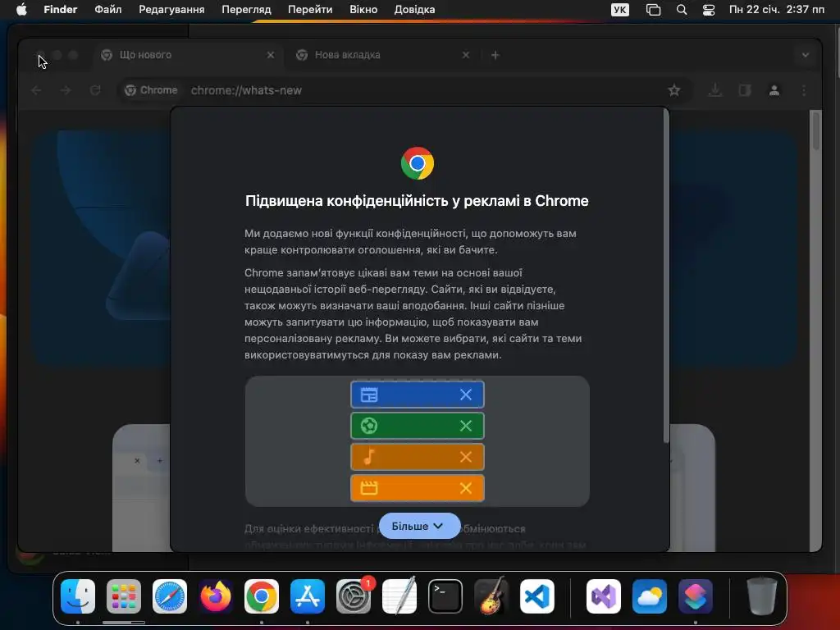The width and height of the screenshot is (840, 630).
Task: Click the browser back arrow
Action: pos(36,90)
